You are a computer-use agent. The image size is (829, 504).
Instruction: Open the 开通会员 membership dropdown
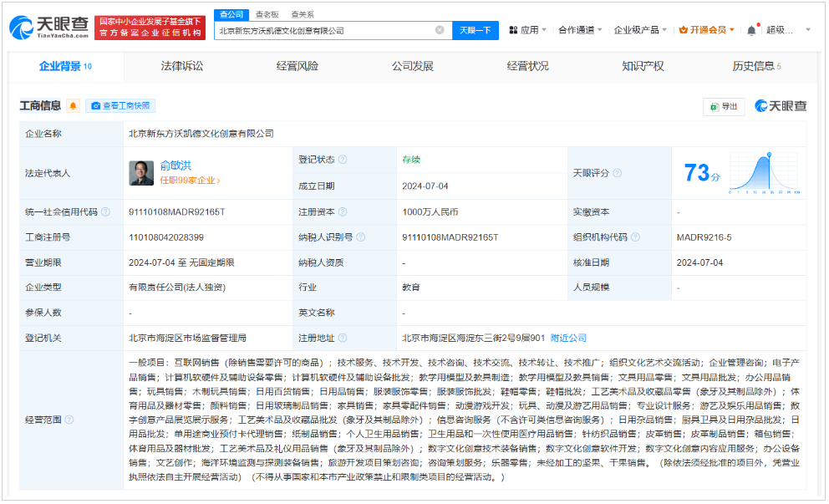coord(707,30)
